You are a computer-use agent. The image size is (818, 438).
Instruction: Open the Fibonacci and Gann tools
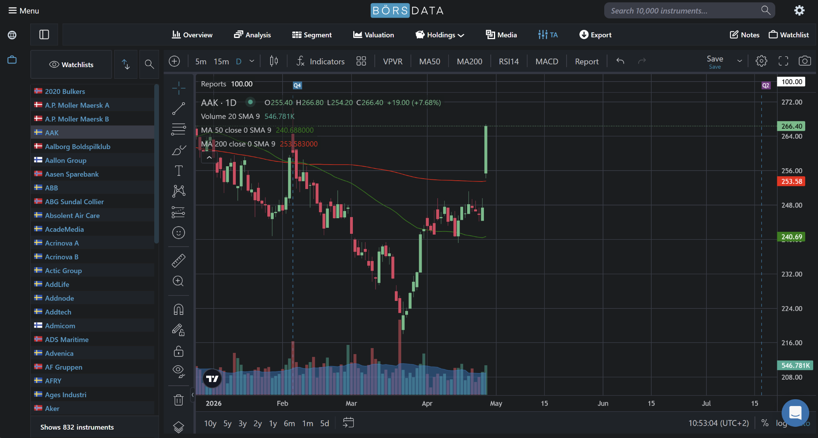(x=178, y=129)
